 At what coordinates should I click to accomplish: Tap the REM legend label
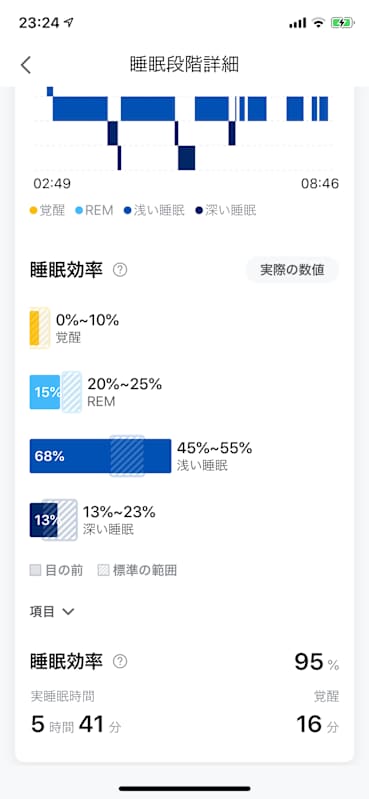[99, 211]
